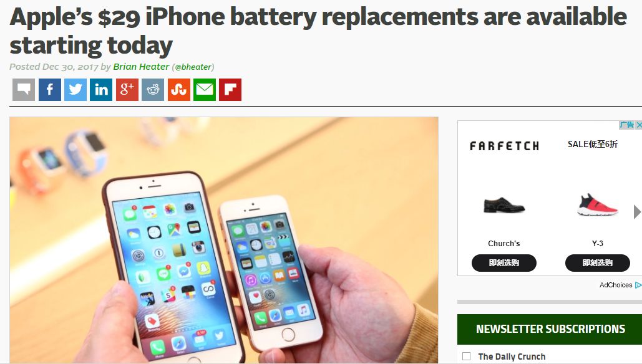642x364 pixels.
Task: Share the article on Facebook
Action: coord(49,90)
